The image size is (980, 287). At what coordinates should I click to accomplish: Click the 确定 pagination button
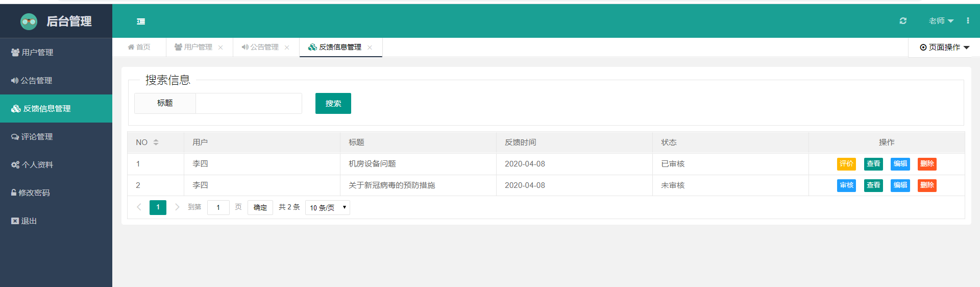260,207
